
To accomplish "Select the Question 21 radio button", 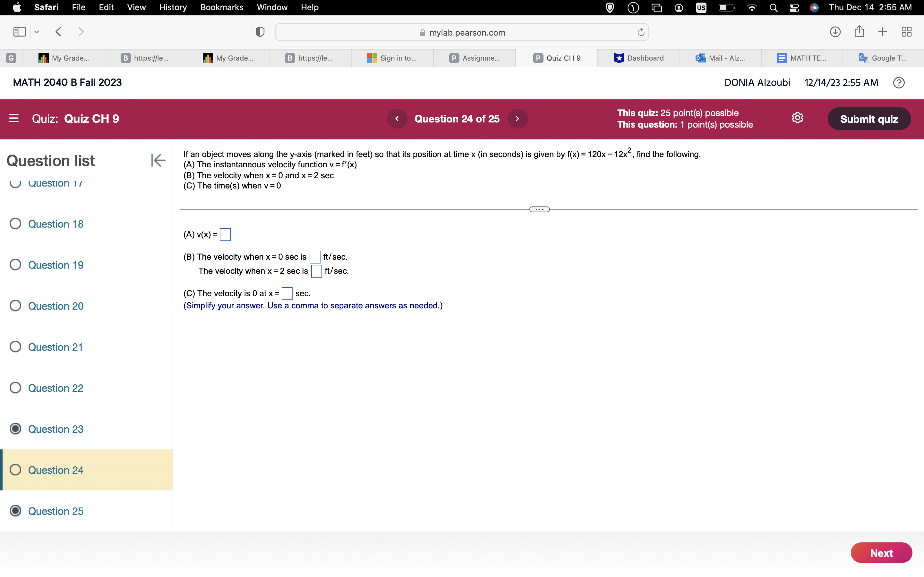I will click(x=15, y=347).
